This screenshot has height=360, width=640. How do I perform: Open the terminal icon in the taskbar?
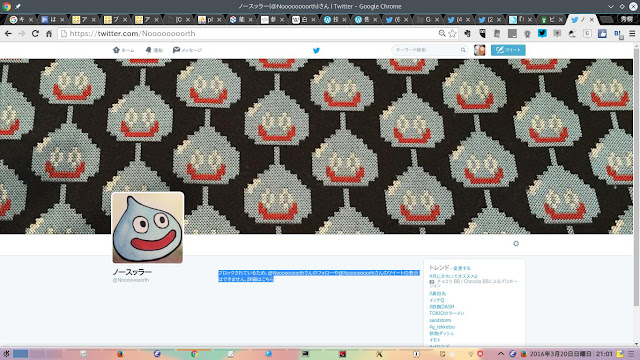[x=305, y=354]
